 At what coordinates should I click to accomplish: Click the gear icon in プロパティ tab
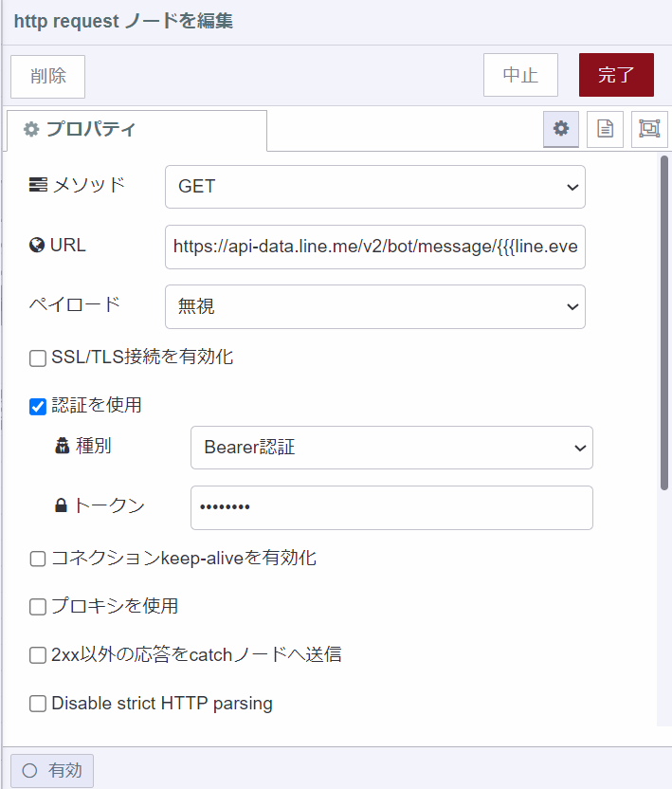tap(31, 129)
